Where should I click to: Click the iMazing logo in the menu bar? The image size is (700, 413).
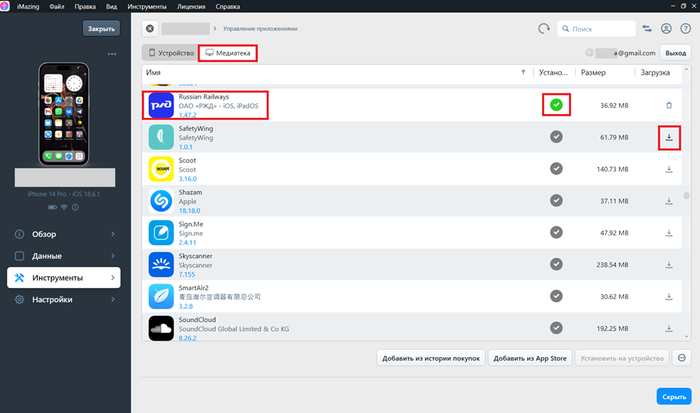4,6
